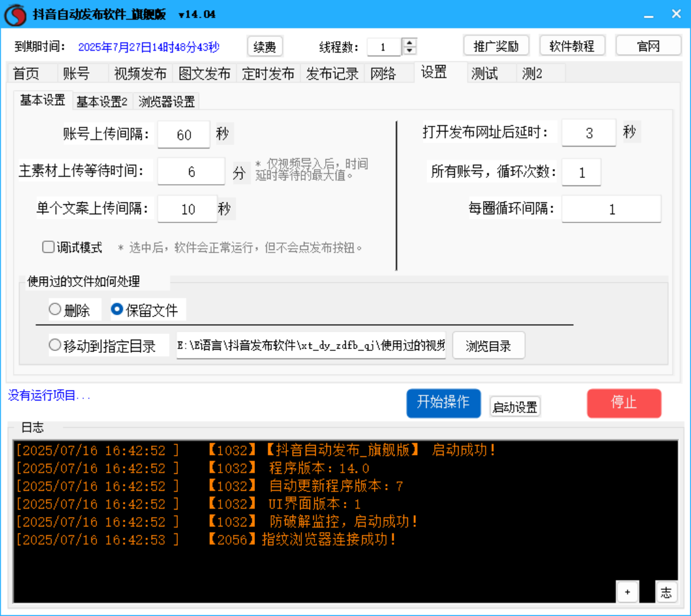Click the expiry time 2025年7月27日 text

(148, 47)
